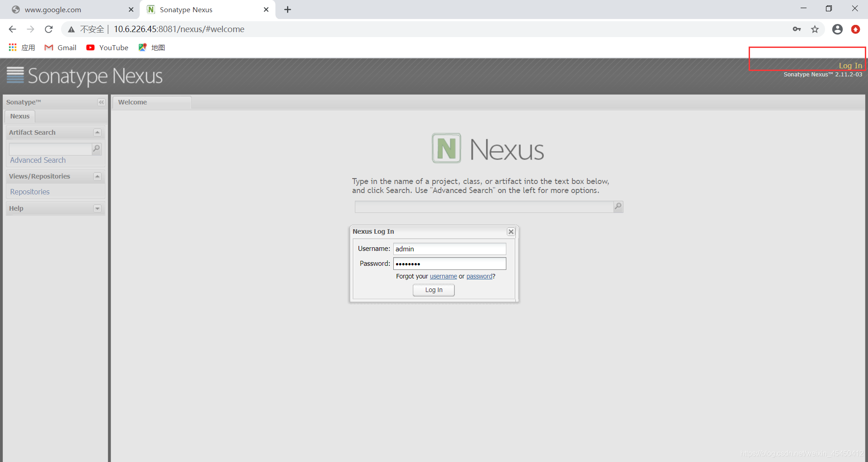Image resolution: width=868 pixels, height=462 pixels.
Task: Click the Username field
Action: pyautogui.click(x=449, y=249)
